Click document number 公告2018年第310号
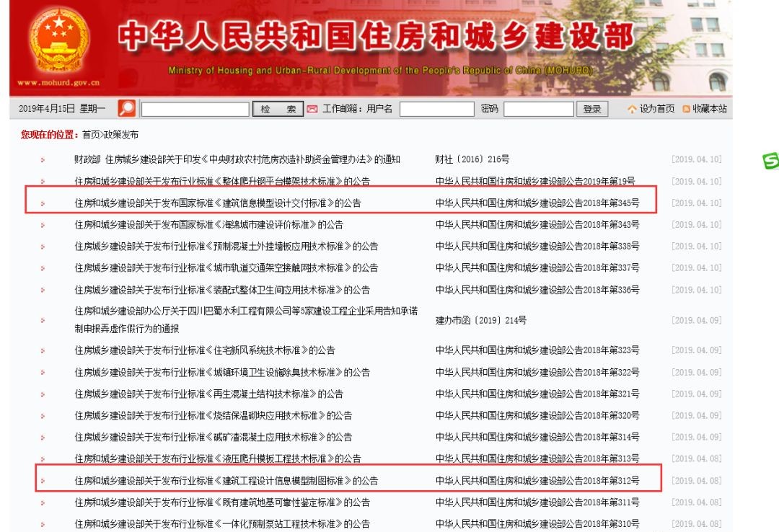Viewport: 779px width, 532px height. coord(537,523)
